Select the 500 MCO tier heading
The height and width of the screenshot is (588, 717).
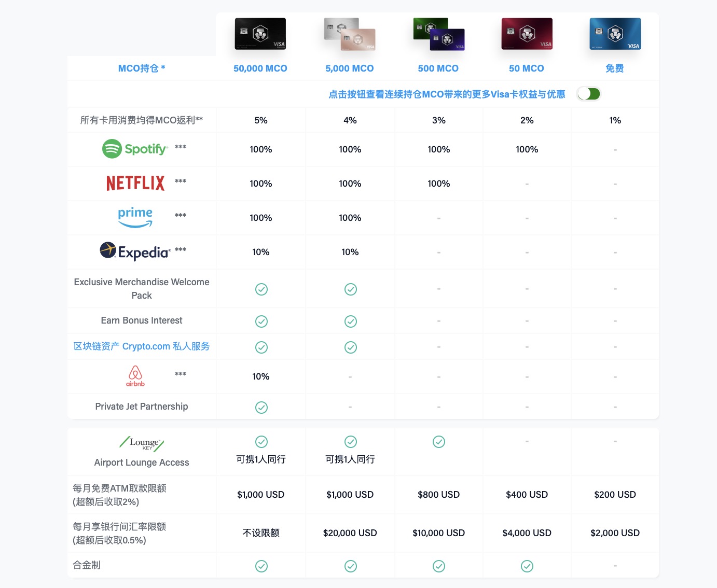(438, 68)
